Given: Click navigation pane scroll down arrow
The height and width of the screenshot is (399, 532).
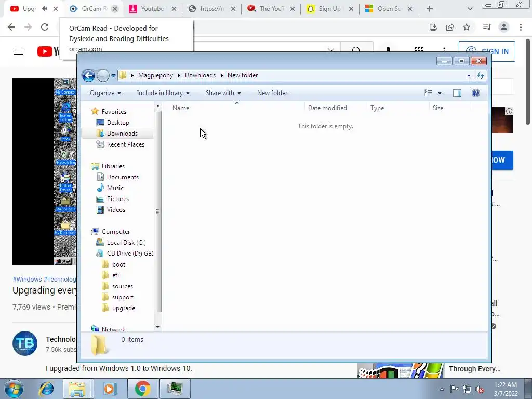Looking at the screenshot, I should click(x=158, y=327).
